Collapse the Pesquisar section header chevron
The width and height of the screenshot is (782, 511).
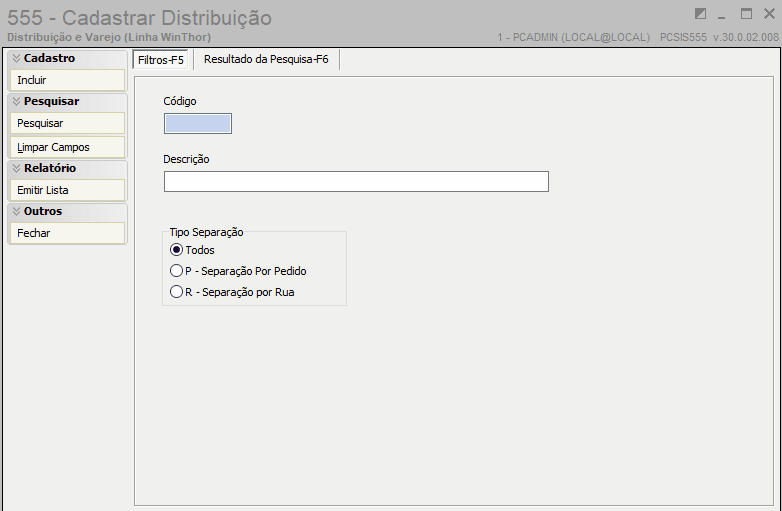[x=16, y=101]
